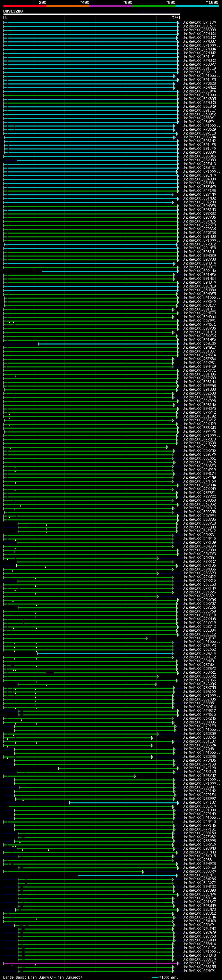Select hit label UniRef100_A5BGV7
The width and height of the screenshot is (222, 980).
pos(199,65)
